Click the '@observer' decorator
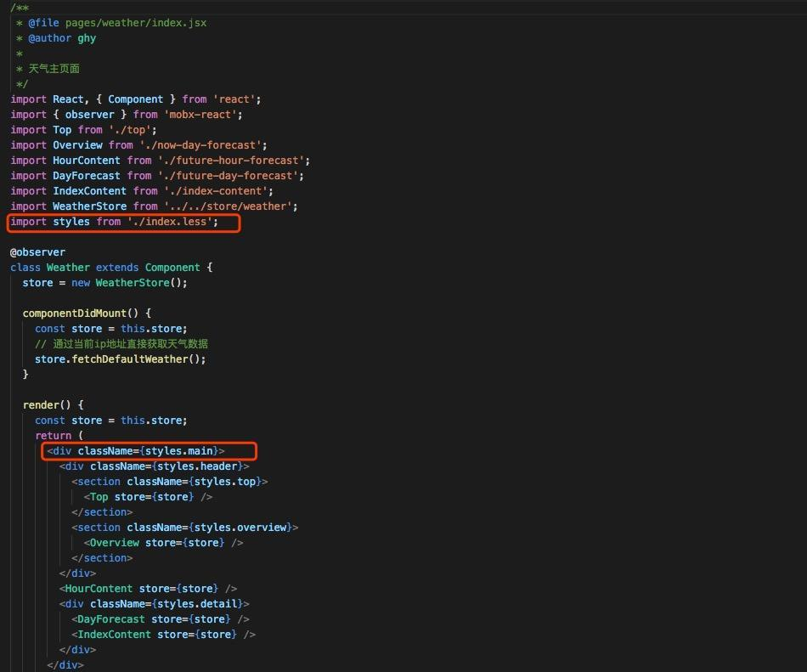 pyautogui.click(x=38, y=252)
